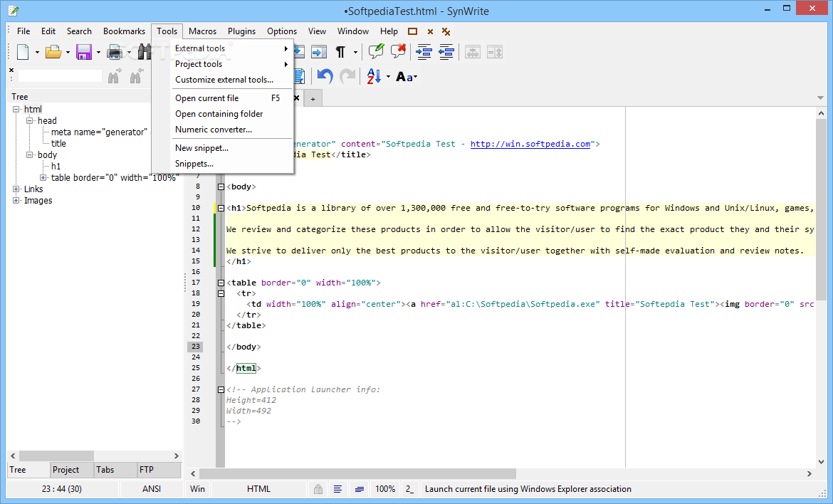Click the toolbar icon with right arrow
The height and width of the screenshot is (504, 833).
[319, 52]
